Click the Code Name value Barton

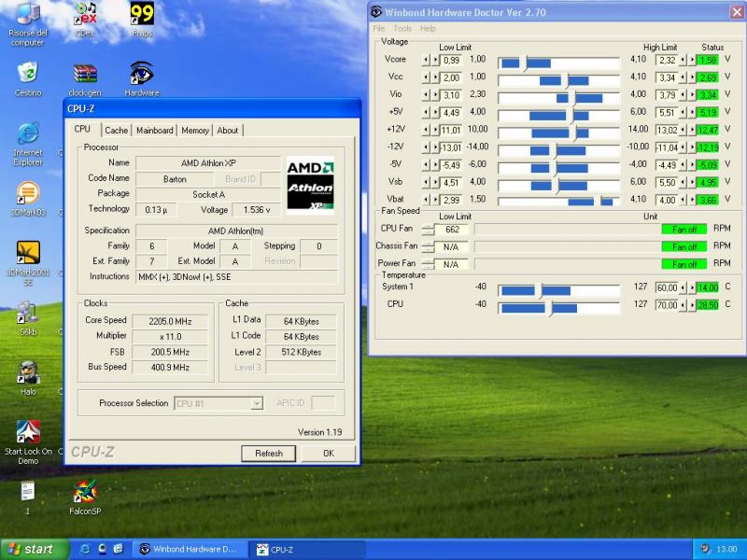click(x=175, y=179)
